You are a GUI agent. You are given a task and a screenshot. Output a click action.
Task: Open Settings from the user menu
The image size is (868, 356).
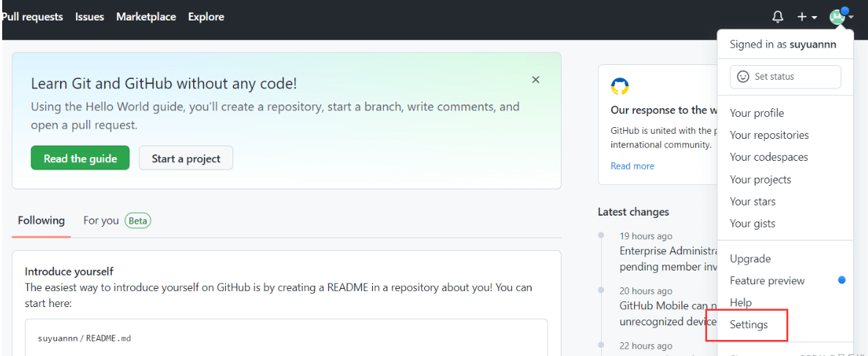(748, 325)
